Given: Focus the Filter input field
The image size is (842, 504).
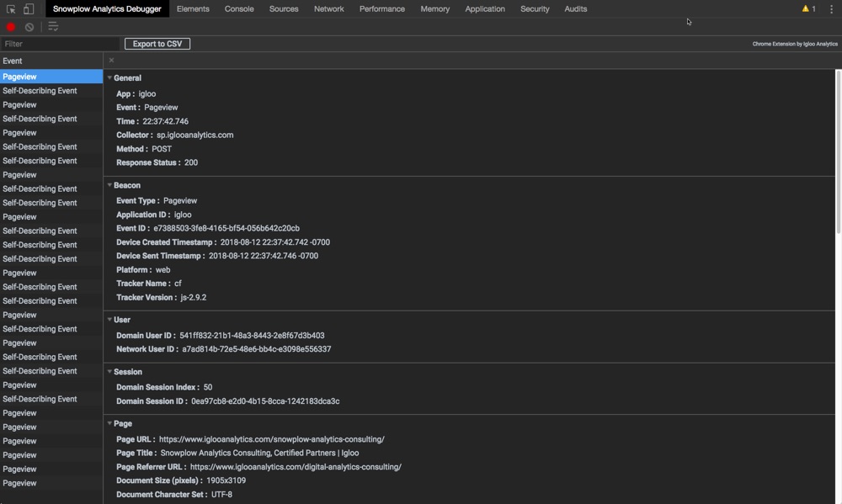Looking at the screenshot, I should 59,44.
